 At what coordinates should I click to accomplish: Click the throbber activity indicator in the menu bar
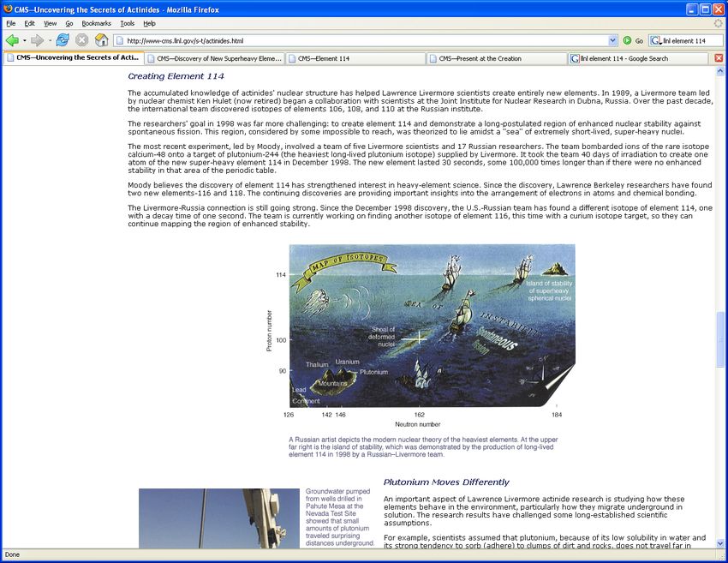[x=719, y=23]
